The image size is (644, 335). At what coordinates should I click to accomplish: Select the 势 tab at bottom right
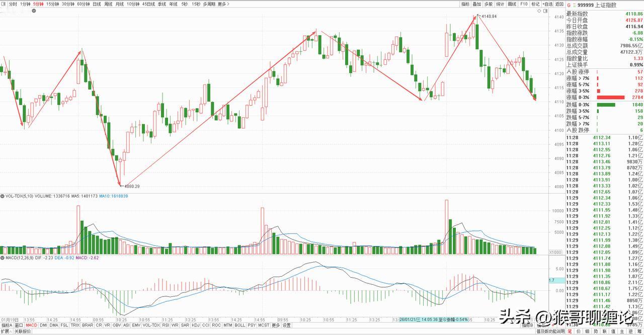pyautogui.click(x=596, y=331)
